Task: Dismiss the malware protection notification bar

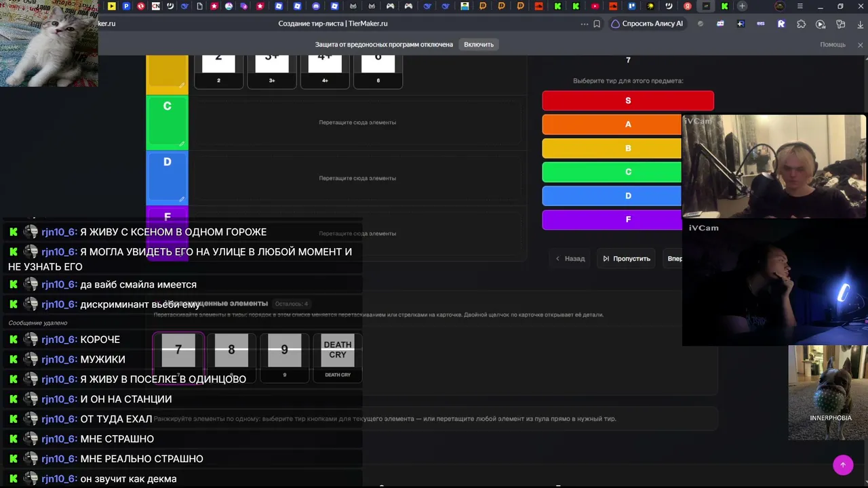Action: [861, 45]
